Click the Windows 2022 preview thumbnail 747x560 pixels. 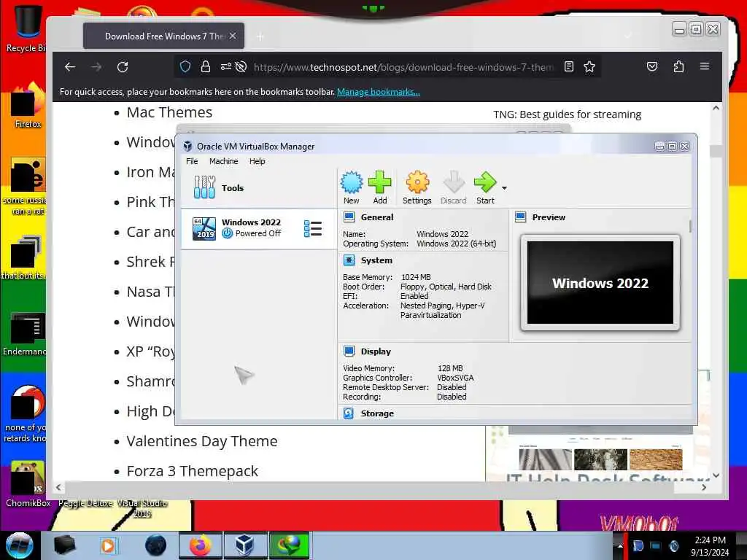[600, 282]
